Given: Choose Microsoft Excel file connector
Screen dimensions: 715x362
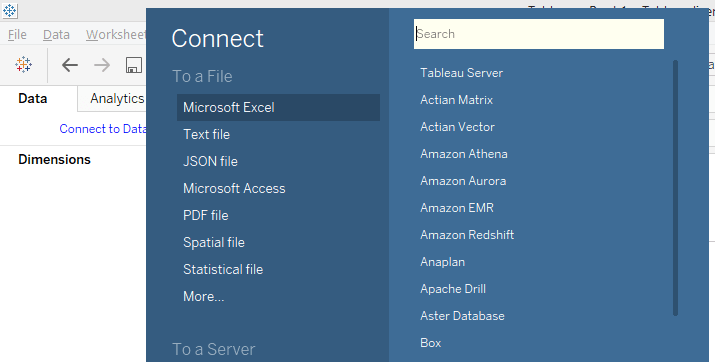Looking at the screenshot, I should (x=278, y=108).
